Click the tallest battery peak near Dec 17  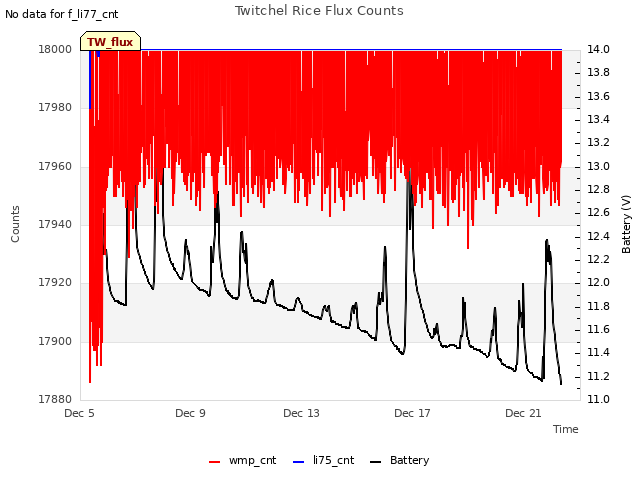(409, 171)
